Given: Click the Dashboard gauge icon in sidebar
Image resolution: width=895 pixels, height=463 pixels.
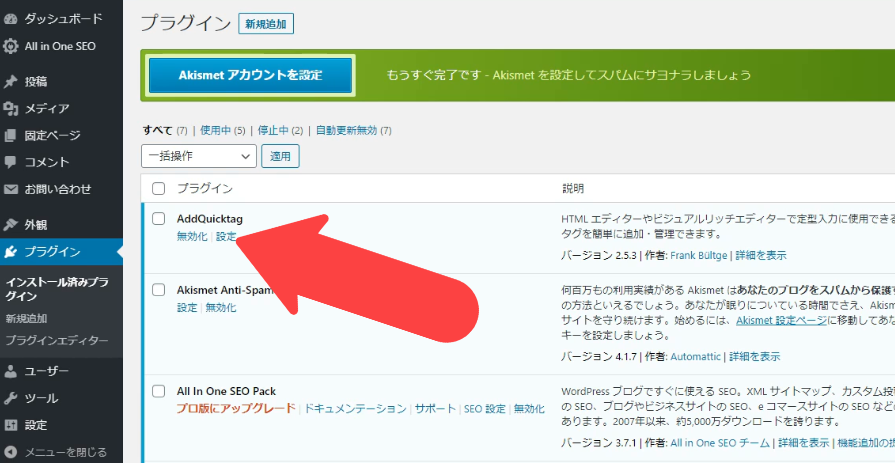Looking at the screenshot, I should (x=10, y=19).
